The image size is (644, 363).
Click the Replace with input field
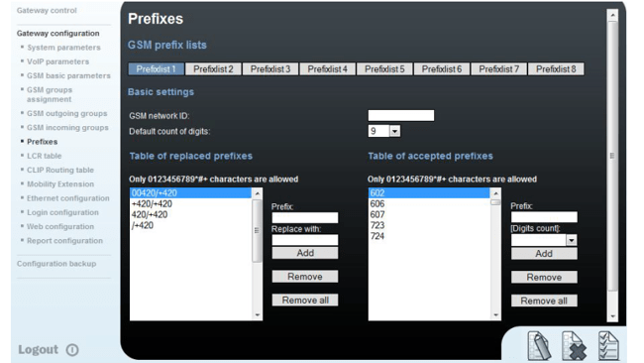click(305, 240)
